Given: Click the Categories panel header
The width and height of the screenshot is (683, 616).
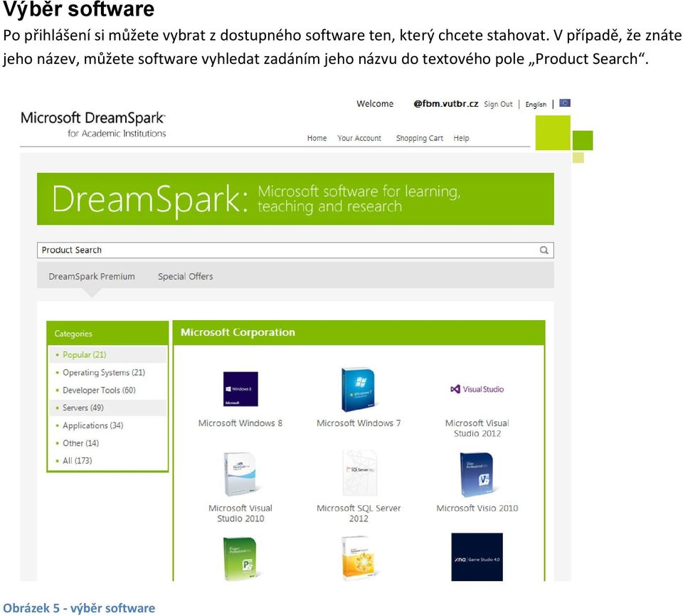Looking at the screenshot, I should [107, 334].
